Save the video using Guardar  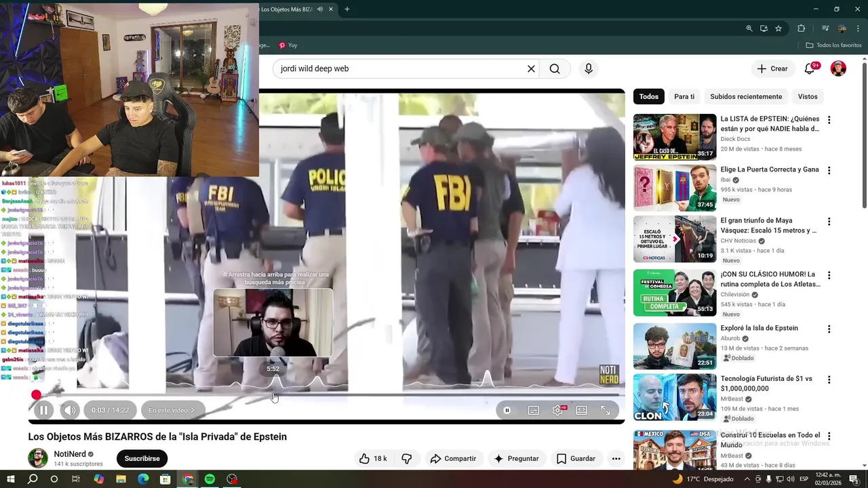click(x=576, y=459)
